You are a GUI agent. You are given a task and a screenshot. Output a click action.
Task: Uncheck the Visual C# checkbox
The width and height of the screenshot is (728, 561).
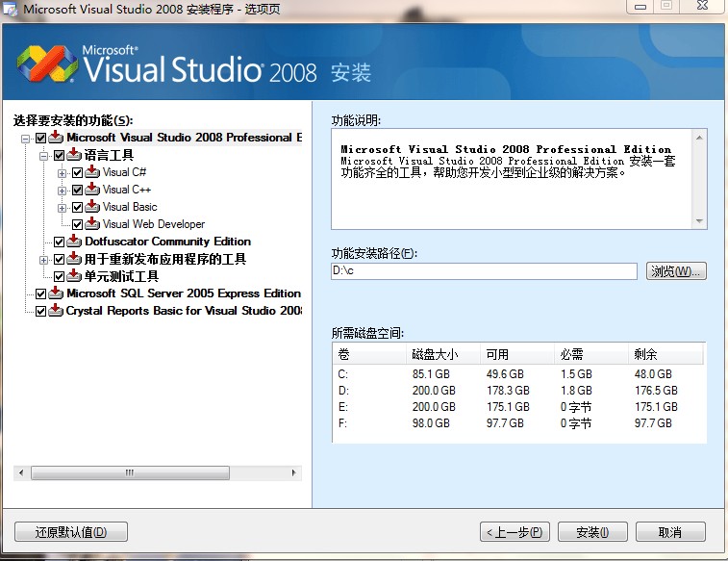78,173
